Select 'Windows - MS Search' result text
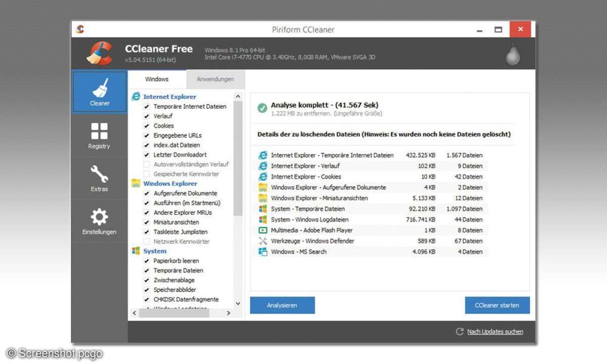This screenshot has width=607, height=364. pyautogui.click(x=298, y=251)
